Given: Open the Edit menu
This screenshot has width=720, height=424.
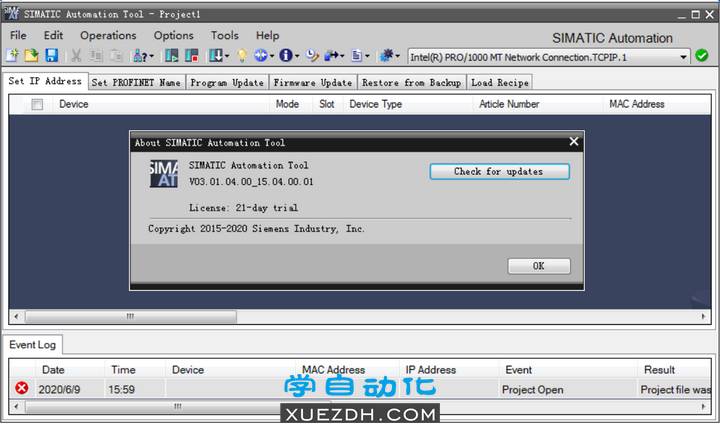Looking at the screenshot, I should tap(53, 35).
